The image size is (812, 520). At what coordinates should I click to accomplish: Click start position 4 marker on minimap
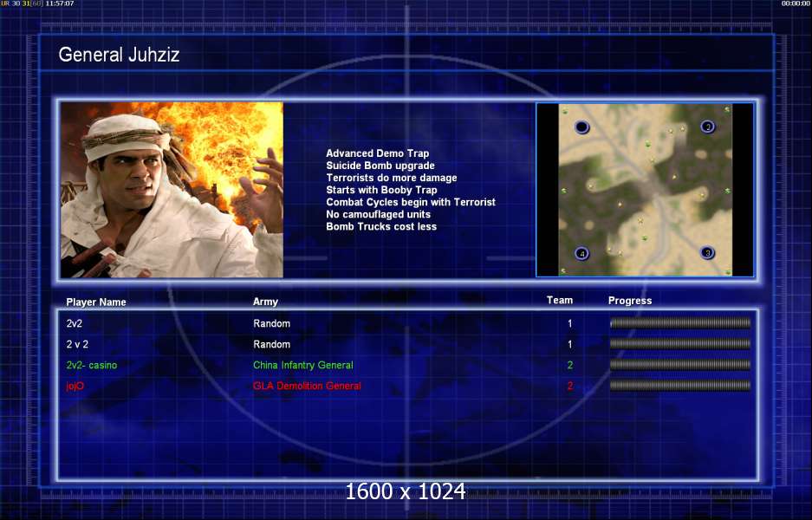point(582,253)
